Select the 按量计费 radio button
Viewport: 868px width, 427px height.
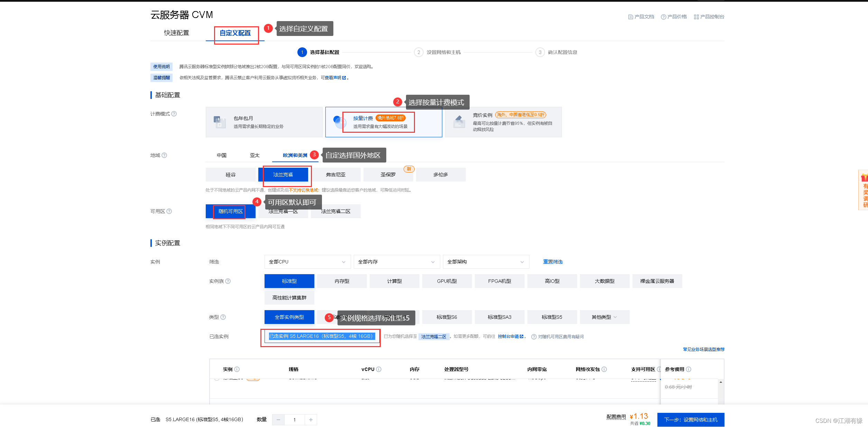tap(340, 122)
